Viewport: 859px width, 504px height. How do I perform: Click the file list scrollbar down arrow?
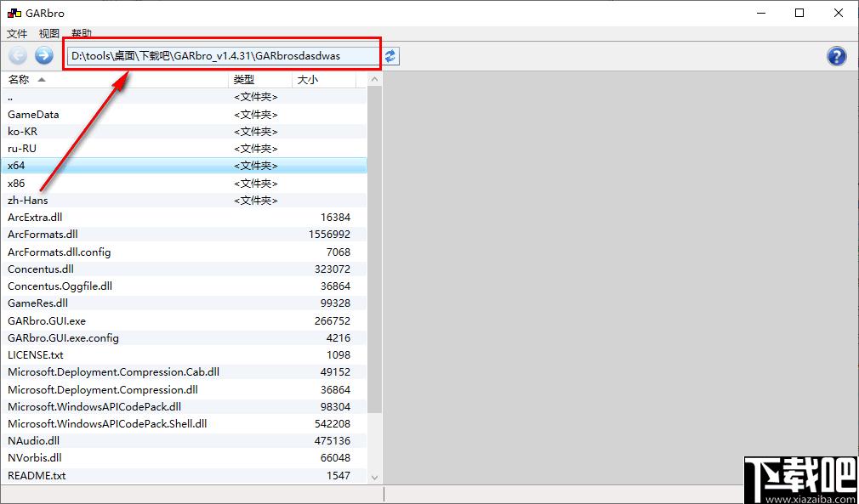(375, 477)
